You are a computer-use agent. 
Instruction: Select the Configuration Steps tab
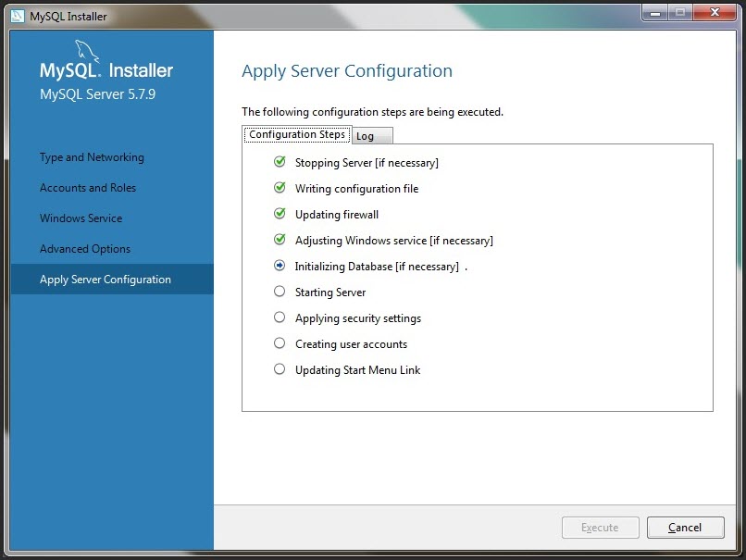pos(297,134)
